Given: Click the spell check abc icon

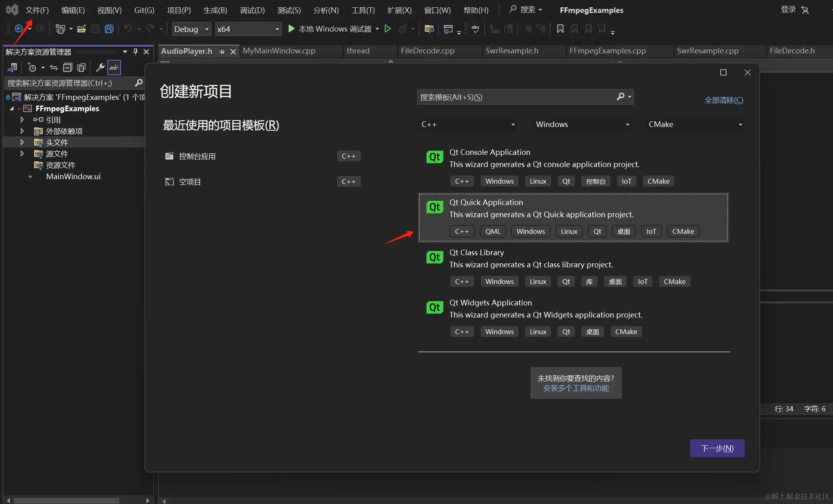Looking at the screenshot, I should (476, 29).
